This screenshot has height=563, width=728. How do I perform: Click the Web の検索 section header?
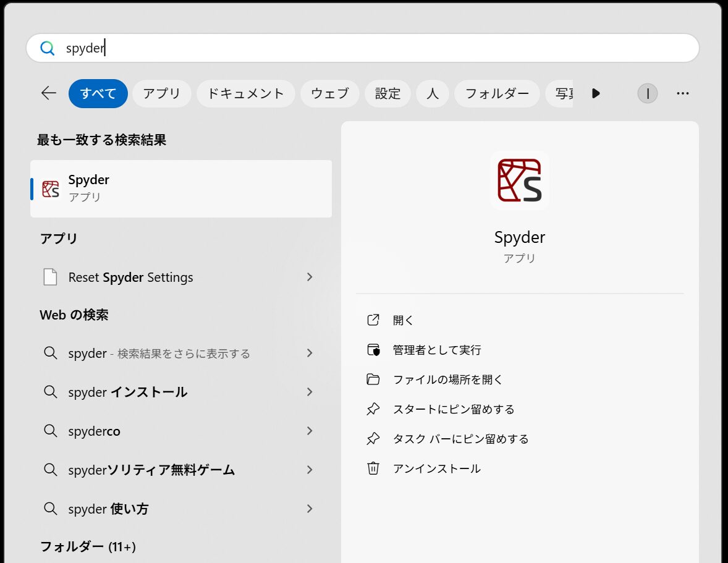(74, 315)
